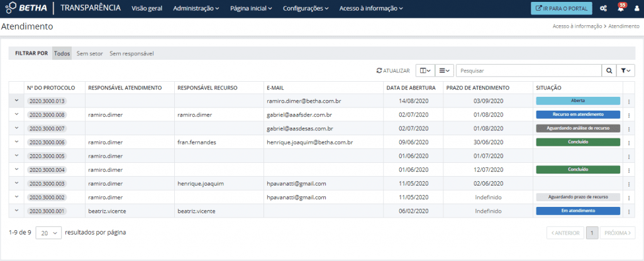Screen dimensions: 644x261
Task: Filter by Todos
Action: [62, 53]
